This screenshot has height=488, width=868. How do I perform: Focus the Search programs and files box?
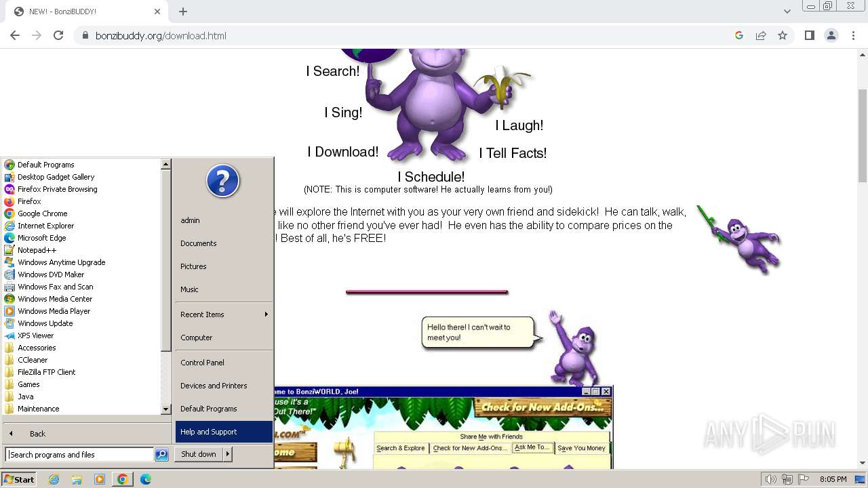click(x=79, y=455)
